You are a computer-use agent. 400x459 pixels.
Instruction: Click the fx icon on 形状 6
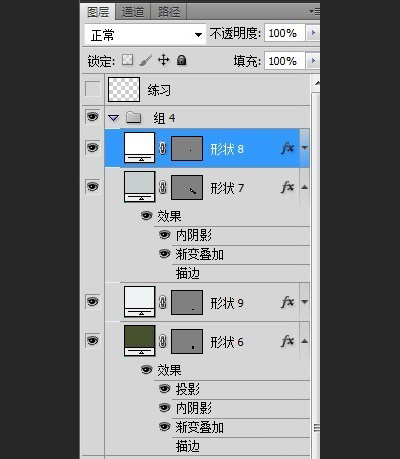(x=287, y=341)
